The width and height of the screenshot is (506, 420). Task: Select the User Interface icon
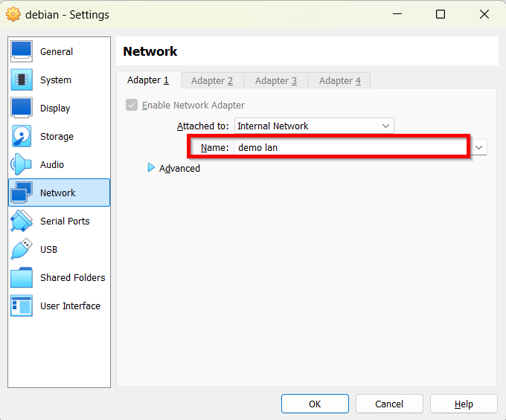click(22, 306)
